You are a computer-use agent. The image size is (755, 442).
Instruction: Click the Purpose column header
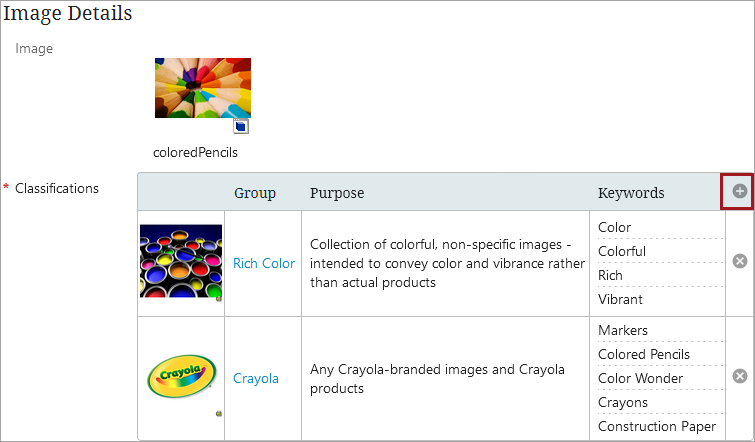click(337, 193)
